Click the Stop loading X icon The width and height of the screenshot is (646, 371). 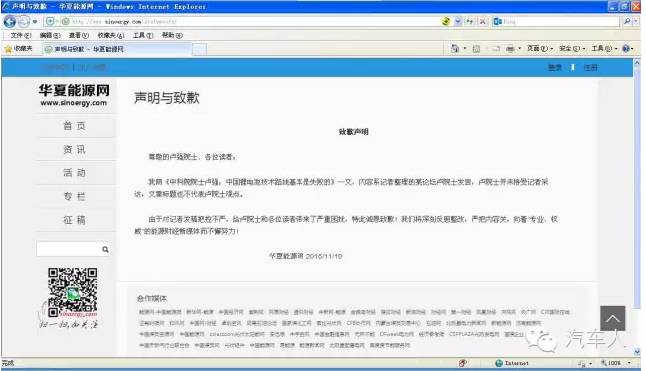click(482, 21)
